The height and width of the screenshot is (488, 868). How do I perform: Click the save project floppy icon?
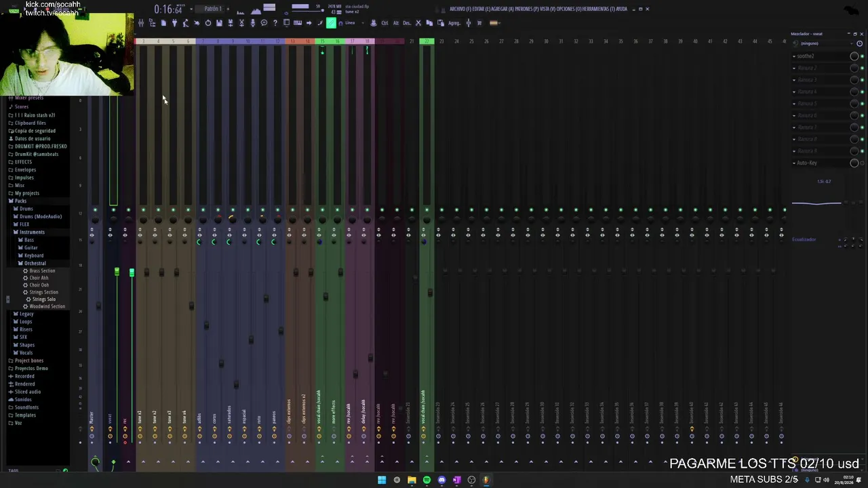click(219, 23)
